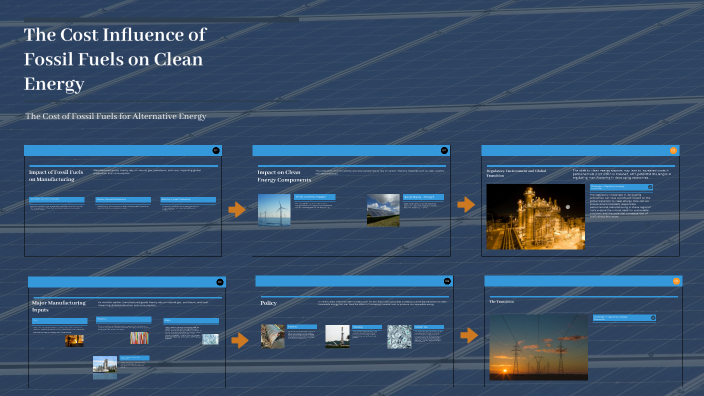Screen dimensions: 704x396
Task: Select heading 'Impact on Clean Energy Components'
Action: pos(284,176)
